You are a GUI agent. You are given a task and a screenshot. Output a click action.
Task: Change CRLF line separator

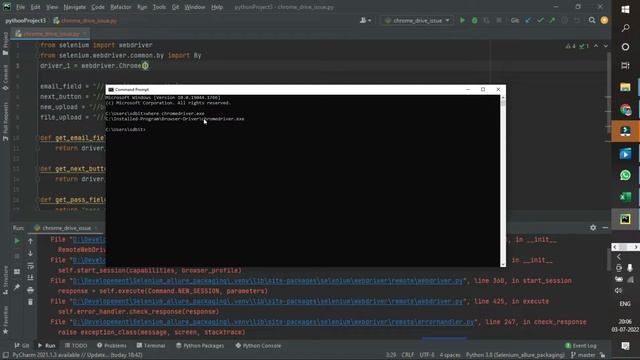pos(407,355)
